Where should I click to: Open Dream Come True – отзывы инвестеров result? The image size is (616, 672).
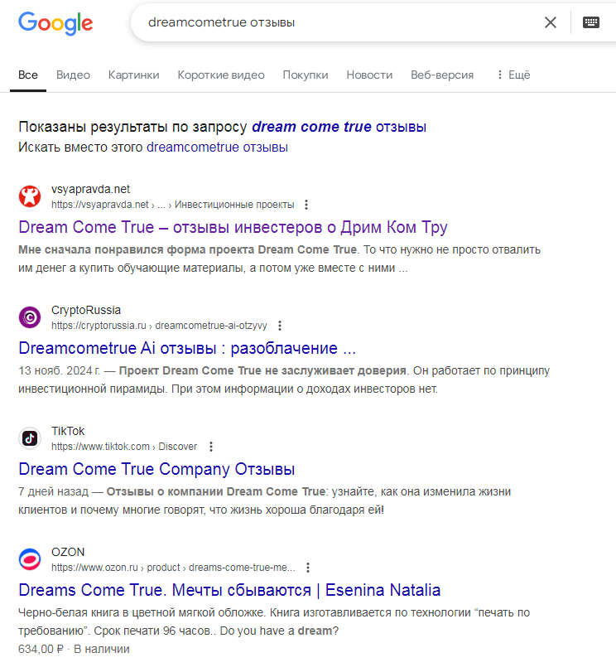tap(233, 227)
